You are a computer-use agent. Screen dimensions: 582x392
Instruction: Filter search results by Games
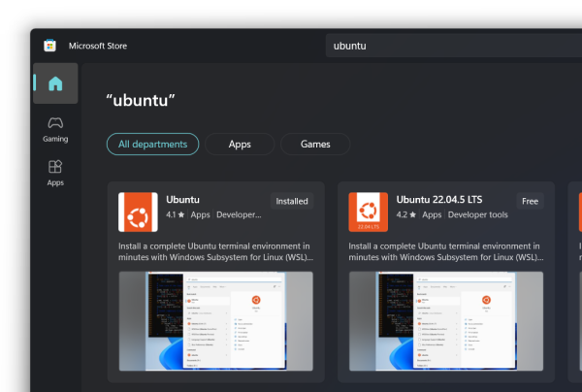315,145
